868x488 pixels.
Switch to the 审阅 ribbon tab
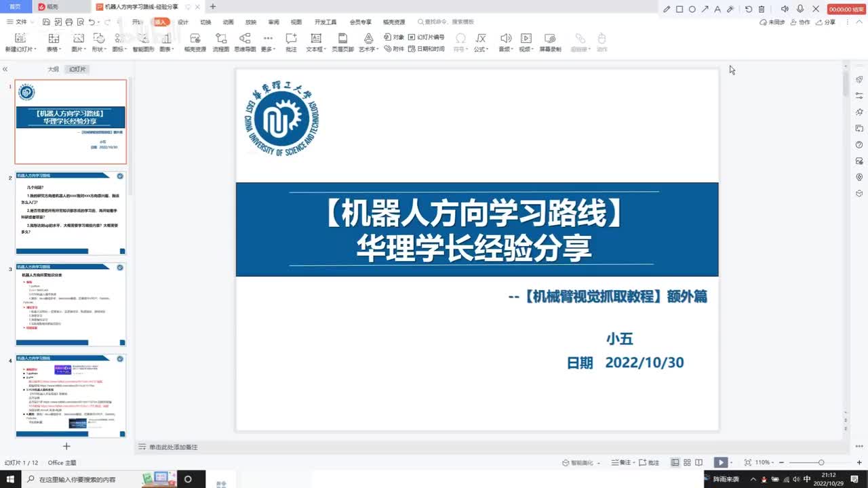(273, 22)
